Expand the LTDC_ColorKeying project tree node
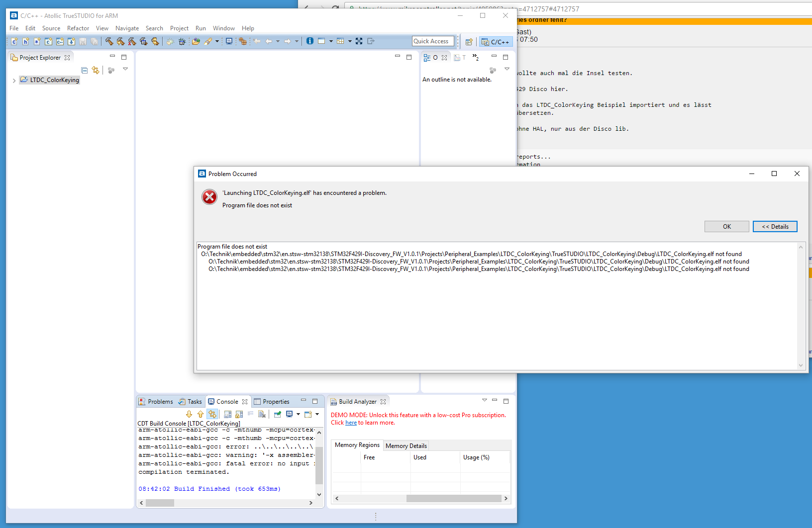This screenshot has height=528, width=812. coord(14,81)
